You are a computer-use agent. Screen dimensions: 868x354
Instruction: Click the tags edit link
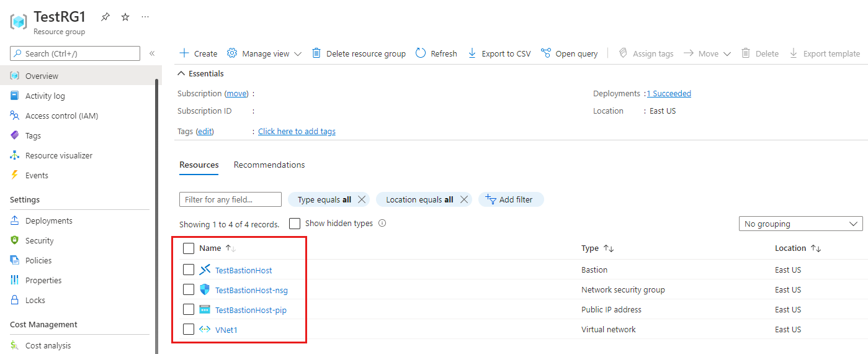205,131
